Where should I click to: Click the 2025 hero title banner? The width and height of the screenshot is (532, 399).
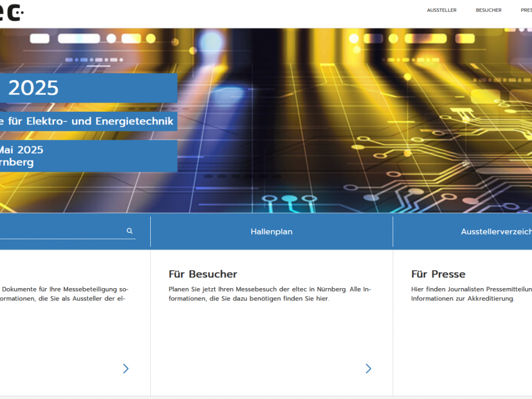click(x=89, y=88)
